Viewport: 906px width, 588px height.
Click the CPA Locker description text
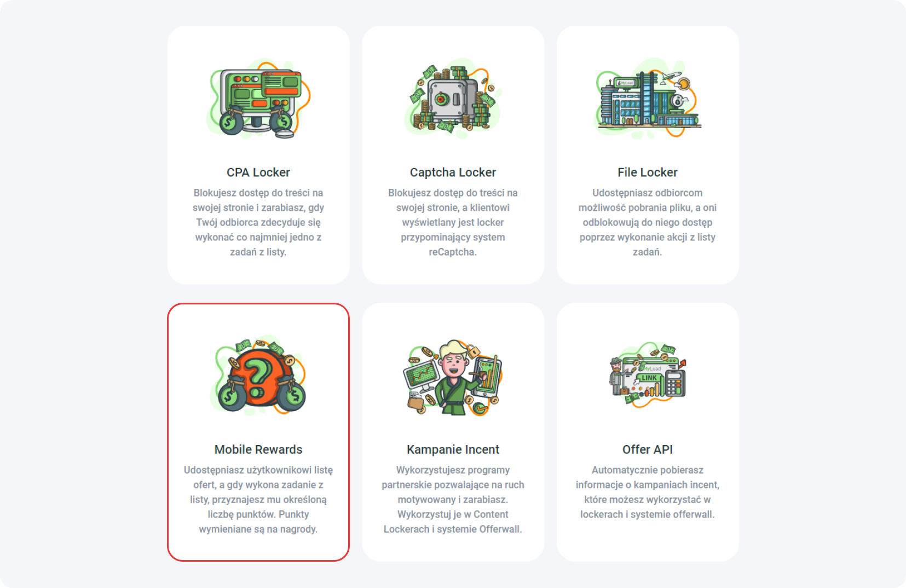[258, 222]
